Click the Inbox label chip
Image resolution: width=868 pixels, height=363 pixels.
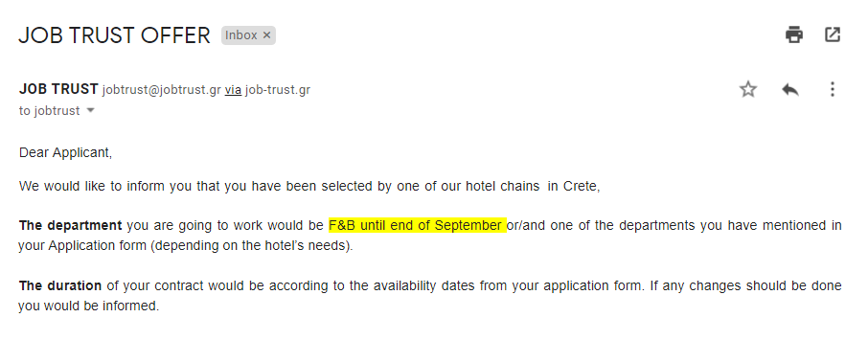tap(241, 35)
